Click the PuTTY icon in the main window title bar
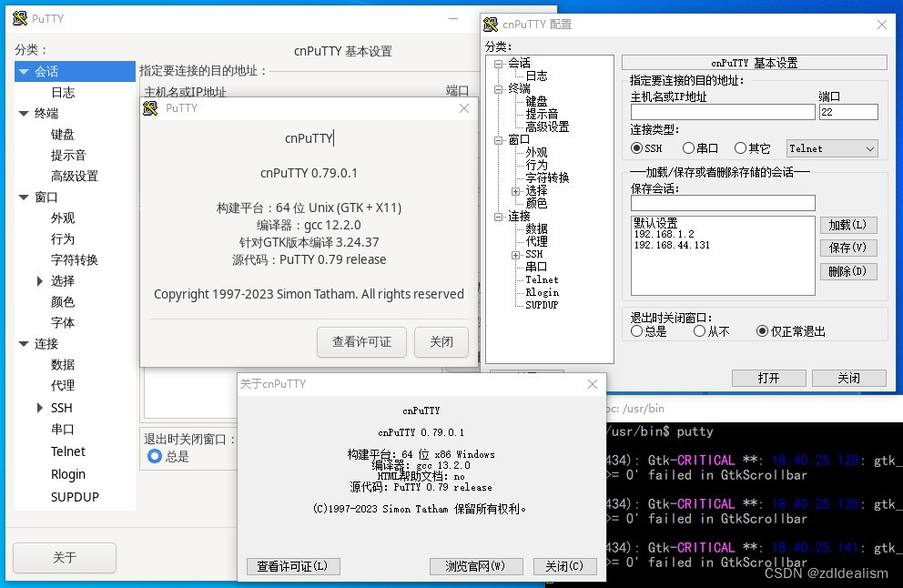Image resolution: width=903 pixels, height=588 pixels. click(x=20, y=18)
